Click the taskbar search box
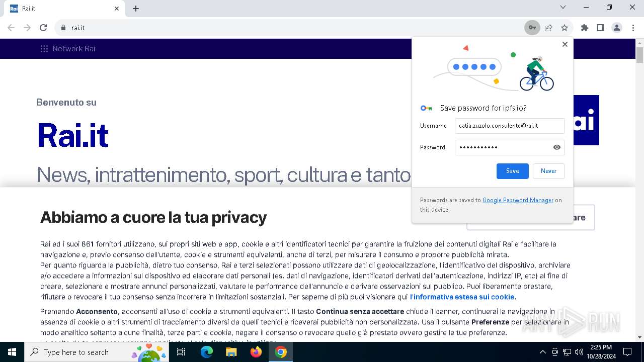Screen dimensions: 644x362 tap(97, 352)
